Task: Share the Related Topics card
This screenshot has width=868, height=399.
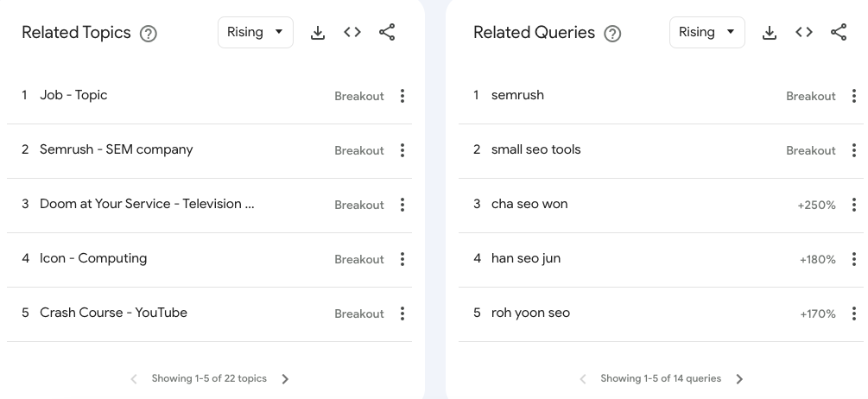Action: (387, 33)
